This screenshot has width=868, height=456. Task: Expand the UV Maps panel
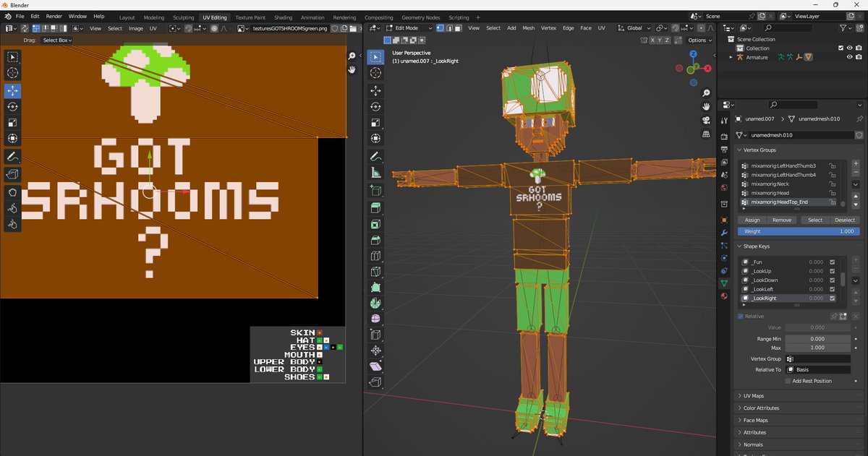[753, 396]
